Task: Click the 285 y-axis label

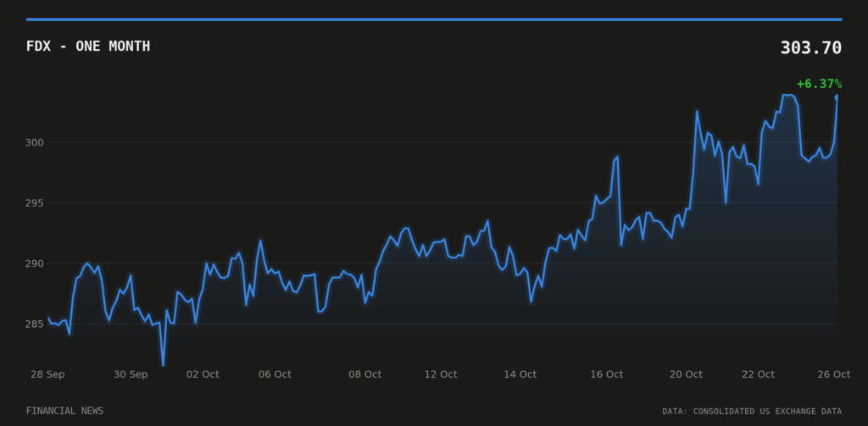Action: pyautogui.click(x=34, y=324)
